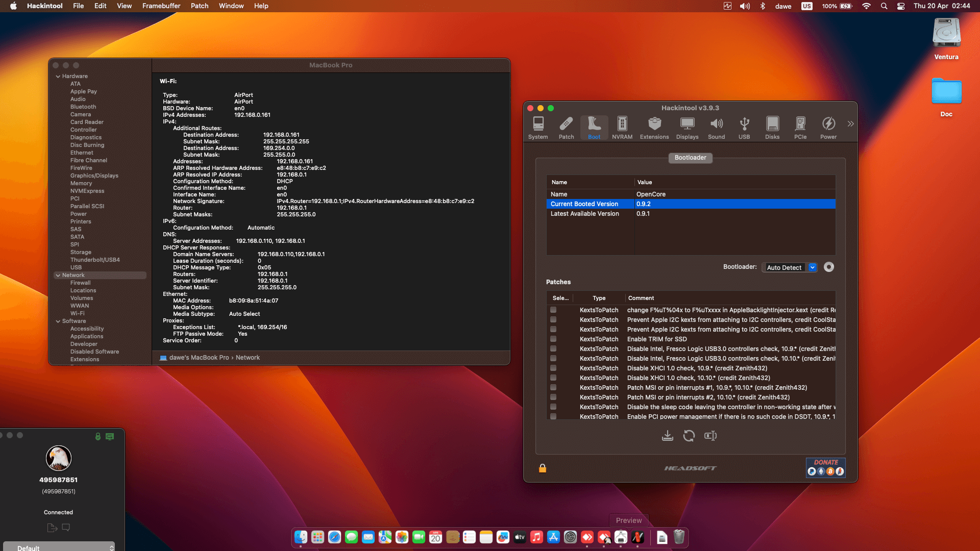Select the Disks toolbar icon
Image resolution: width=980 pixels, height=551 pixels.
coord(772,127)
